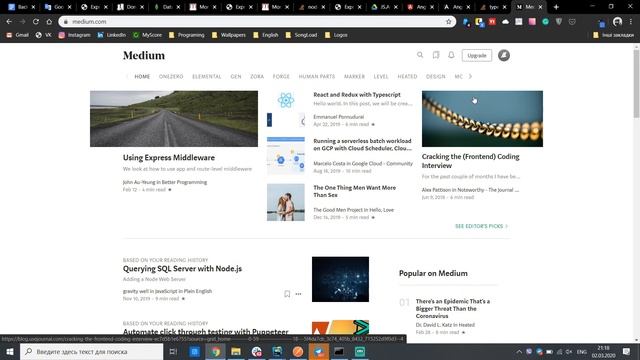Click the gold chain image thumbnail
This screenshot has height=360, width=640.
click(482, 119)
